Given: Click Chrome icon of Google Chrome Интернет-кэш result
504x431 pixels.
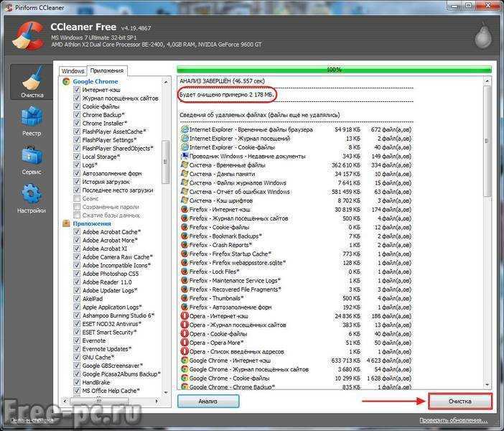Looking at the screenshot, I should [x=185, y=361].
